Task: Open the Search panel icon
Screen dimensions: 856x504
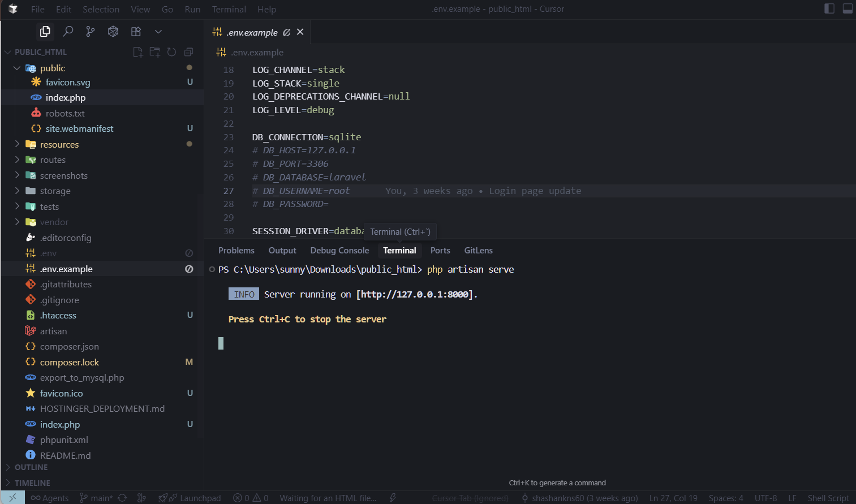Action: [x=68, y=32]
